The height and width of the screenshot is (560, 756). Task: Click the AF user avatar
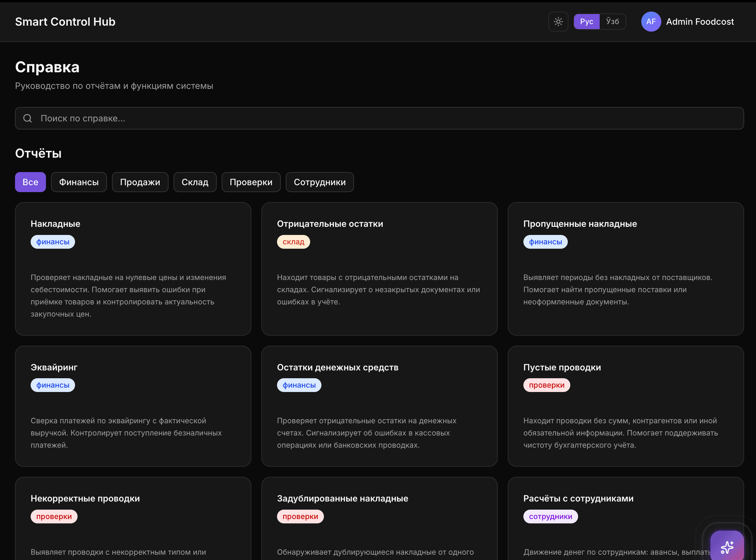[651, 22]
